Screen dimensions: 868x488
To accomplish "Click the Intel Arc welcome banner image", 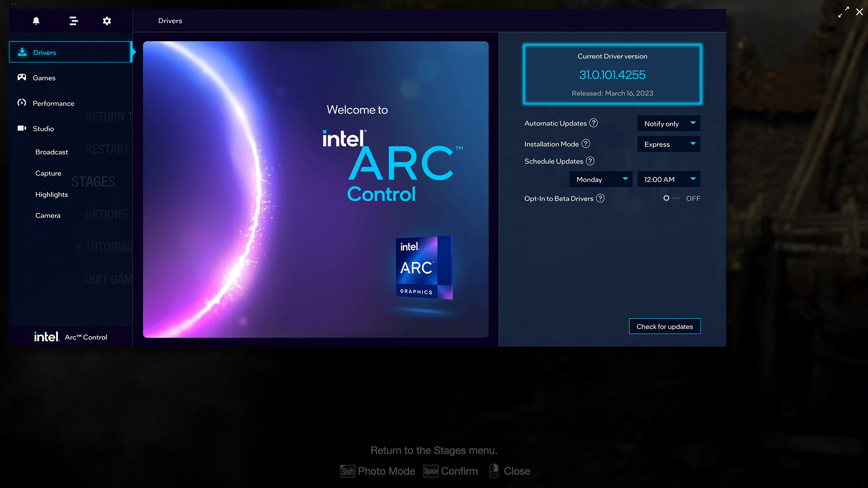I will point(316,189).
